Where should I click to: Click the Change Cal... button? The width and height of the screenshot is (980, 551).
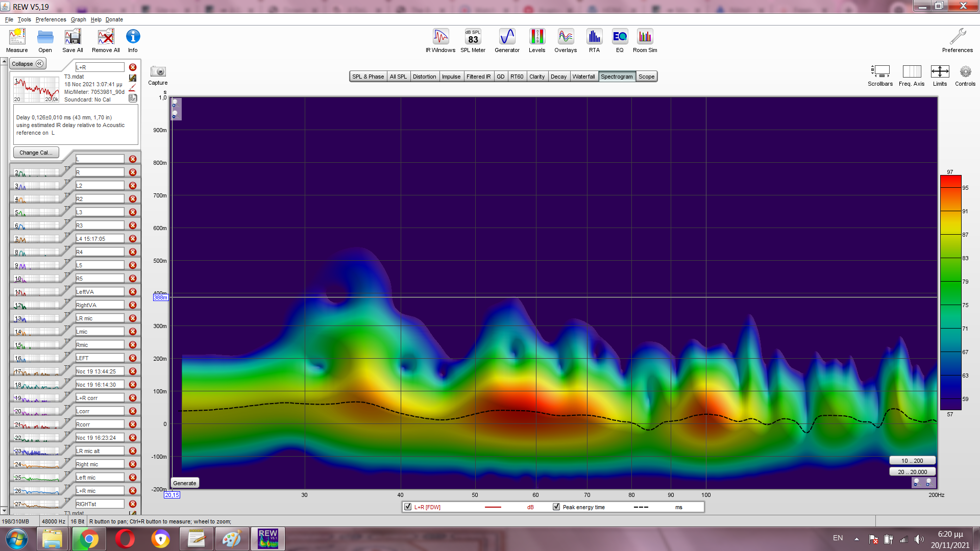click(x=36, y=153)
